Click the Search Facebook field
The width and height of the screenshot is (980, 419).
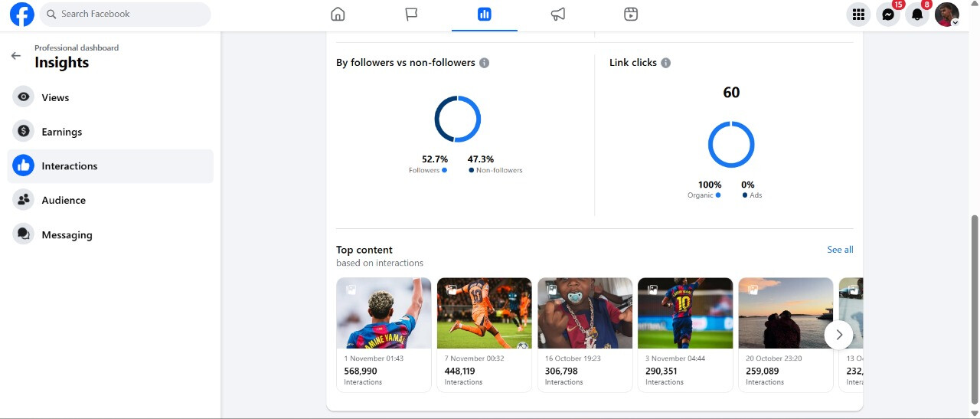click(x=126, y=14)
